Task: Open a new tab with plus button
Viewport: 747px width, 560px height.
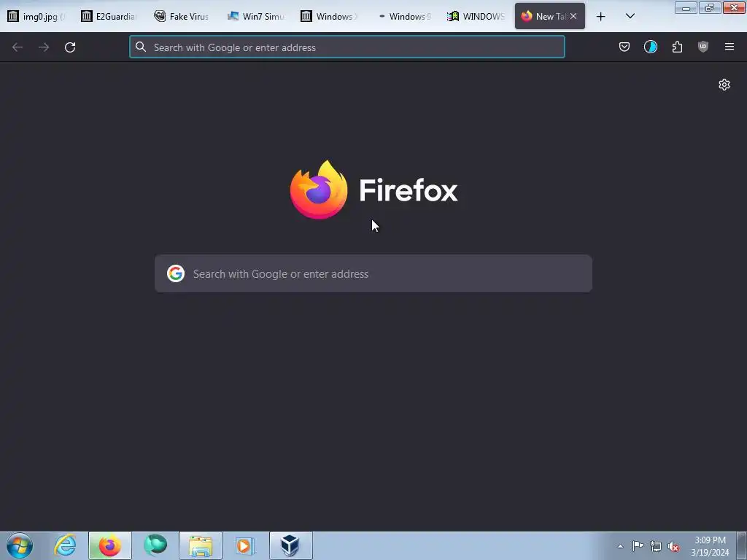Action: tap(601, 17)
